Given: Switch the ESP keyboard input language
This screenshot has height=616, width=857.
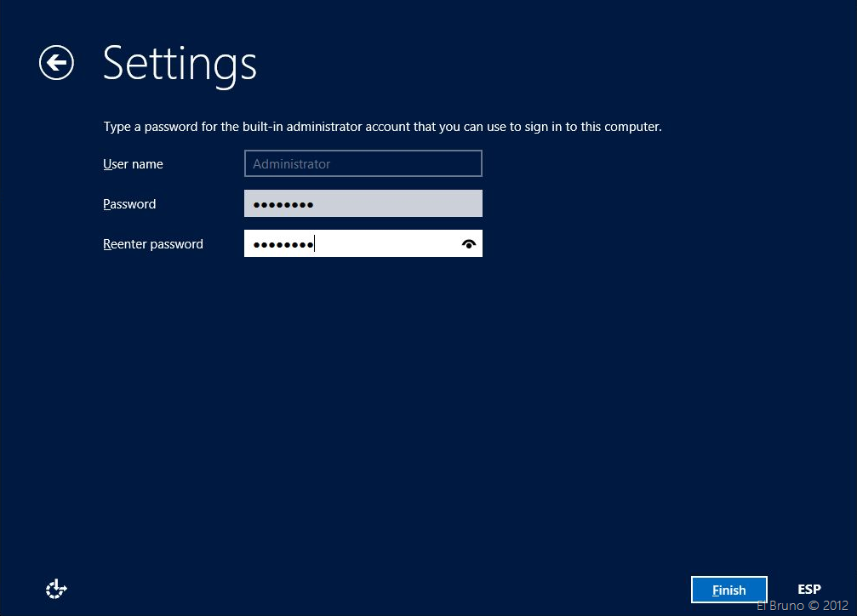Looking at the screenshot, I should coord(808,589).
